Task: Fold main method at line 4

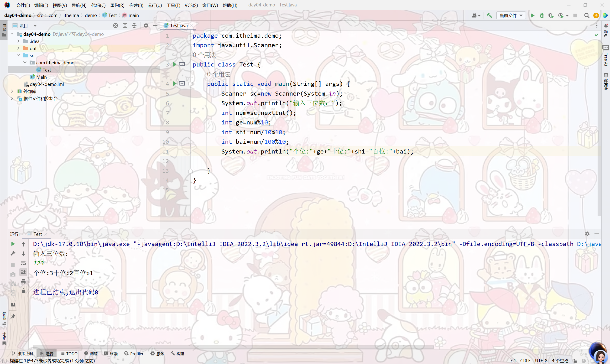Action: tap(190, 84)
